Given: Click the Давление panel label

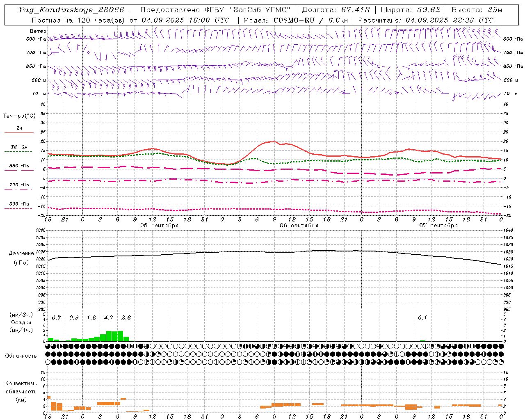Looking at the screenshot, I should coord(21,253).
